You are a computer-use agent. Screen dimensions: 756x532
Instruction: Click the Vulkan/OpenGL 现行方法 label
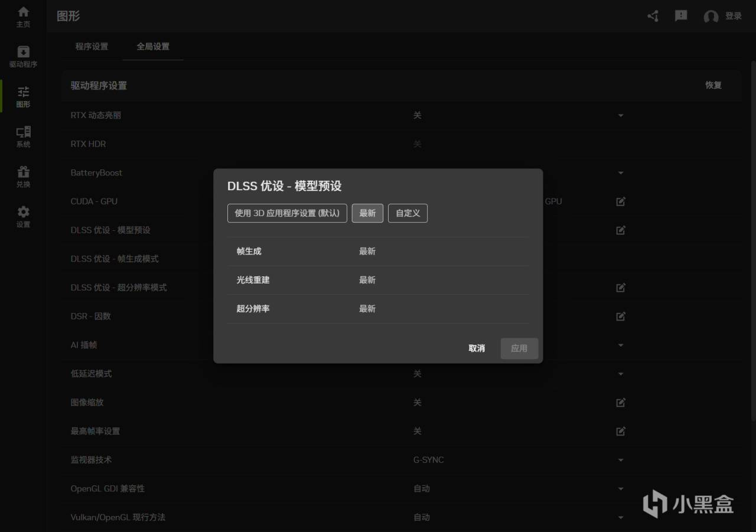pos(118,517)
